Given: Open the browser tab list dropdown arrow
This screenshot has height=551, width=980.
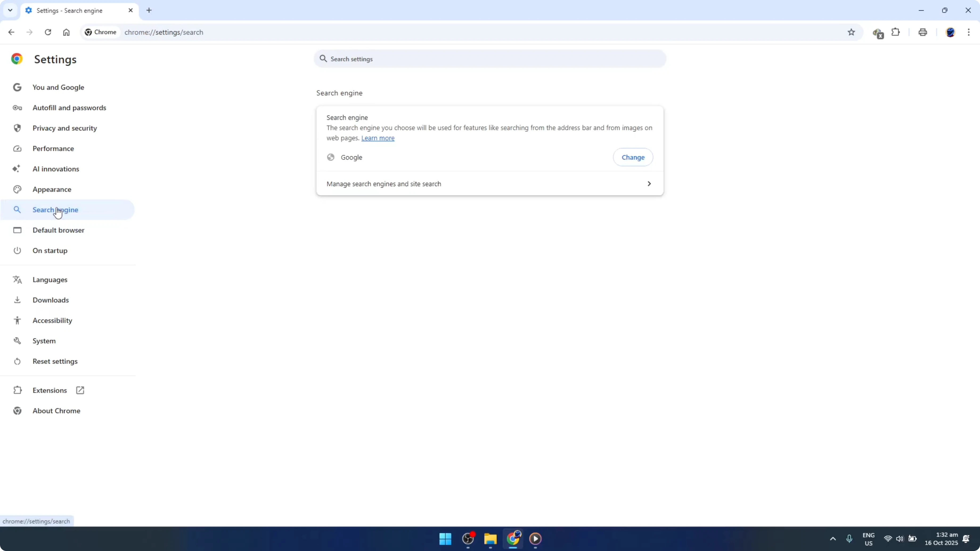Looking at the screenshot, I should (10, 10).
